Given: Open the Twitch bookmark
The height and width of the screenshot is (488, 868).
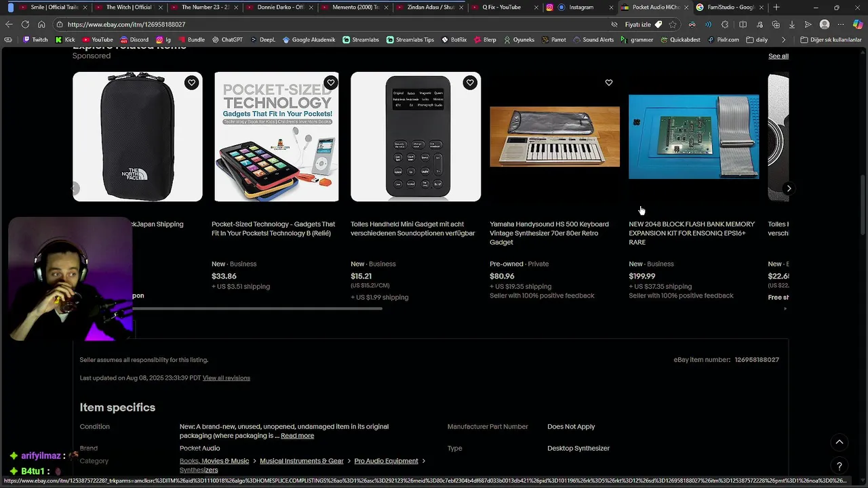Looking at the screenshot, I should tap(35, 40).
